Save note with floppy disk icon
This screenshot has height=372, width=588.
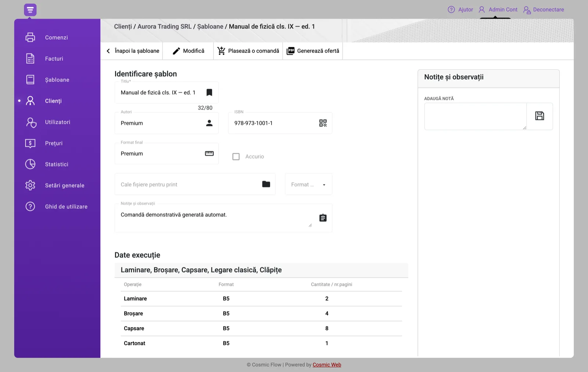(539, 116)
